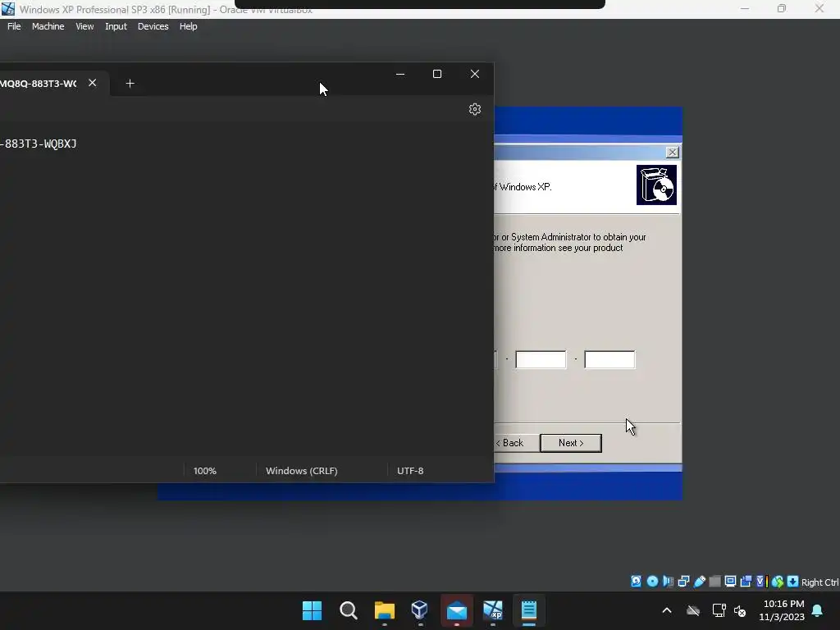Open the Machine menu

(48, 26)
